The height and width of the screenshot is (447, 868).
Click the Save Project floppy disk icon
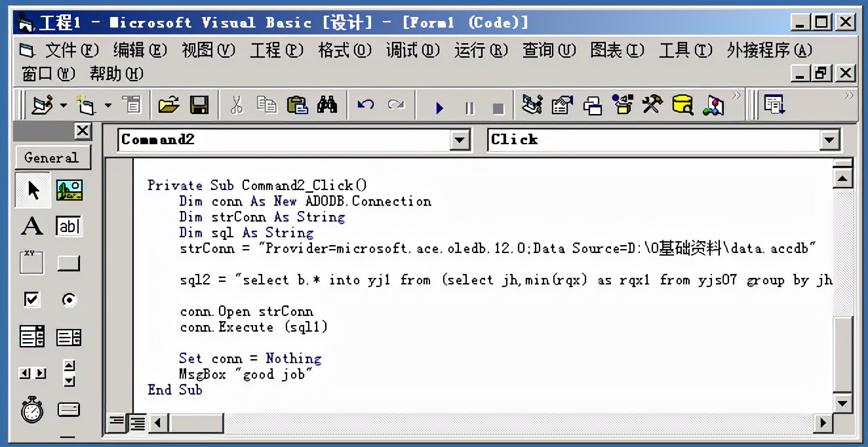pos(199,105)
